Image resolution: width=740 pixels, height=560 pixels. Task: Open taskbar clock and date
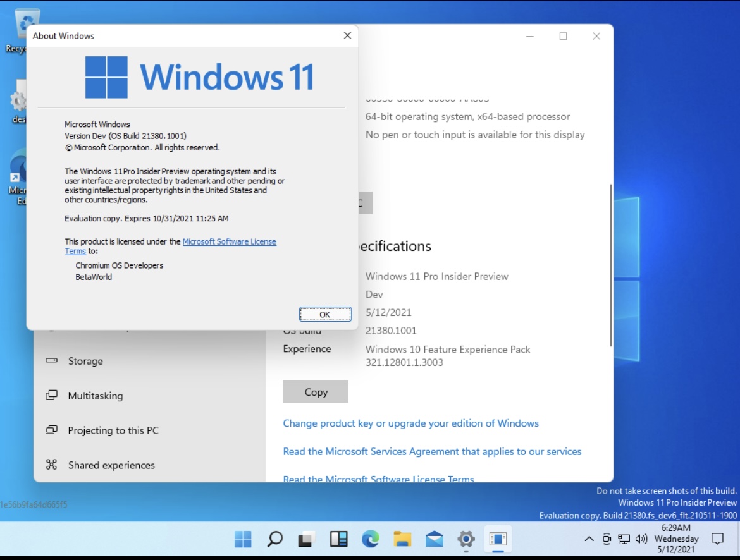pos(676,539)
